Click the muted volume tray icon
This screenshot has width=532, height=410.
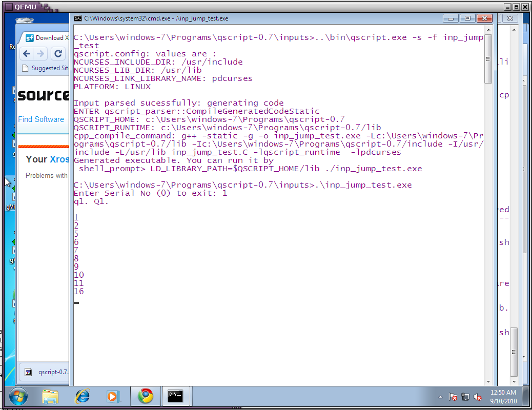click(x=478, y=397)
